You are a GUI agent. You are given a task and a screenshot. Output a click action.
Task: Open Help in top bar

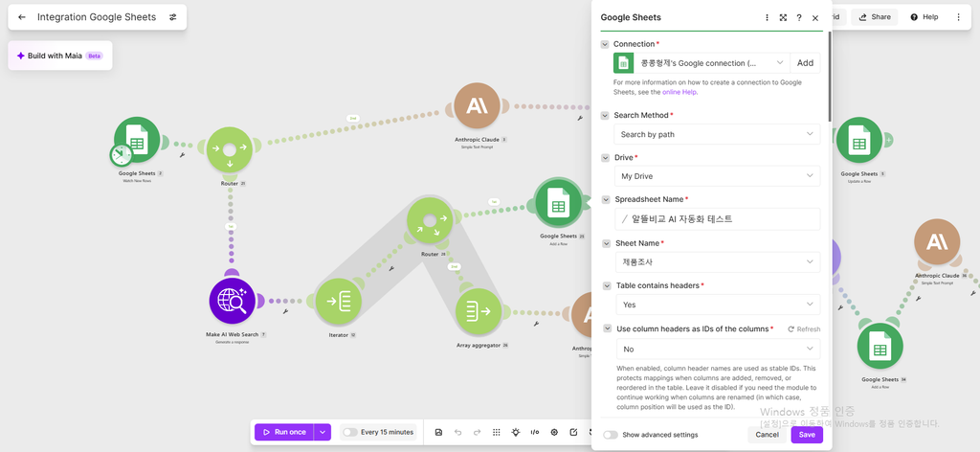(x=924, y=17)
